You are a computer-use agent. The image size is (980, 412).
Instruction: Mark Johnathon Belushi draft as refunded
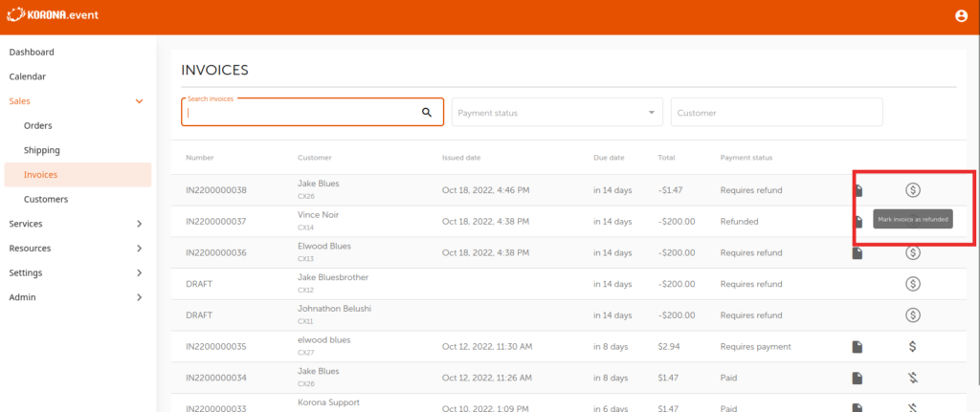912,315
